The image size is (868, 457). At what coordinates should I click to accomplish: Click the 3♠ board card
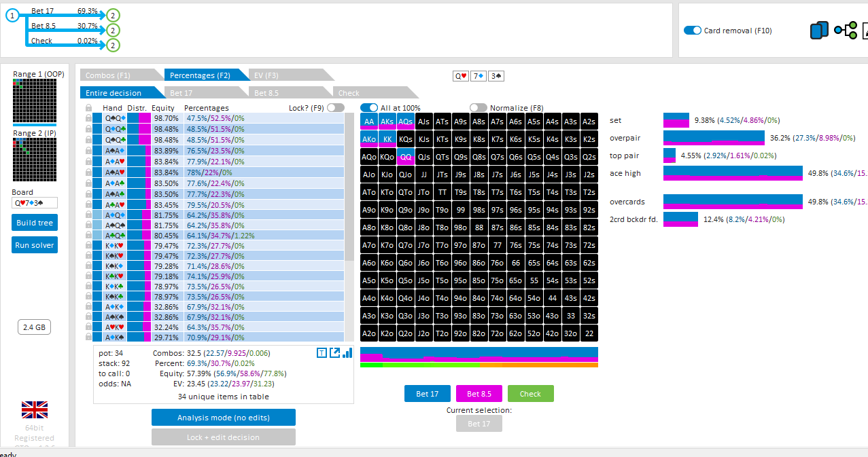point(496,76)
